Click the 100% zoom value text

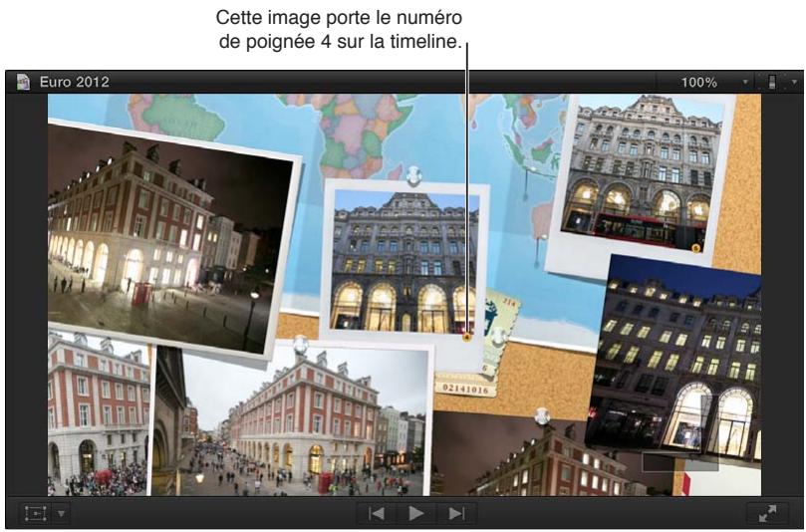tap(698, 83)
